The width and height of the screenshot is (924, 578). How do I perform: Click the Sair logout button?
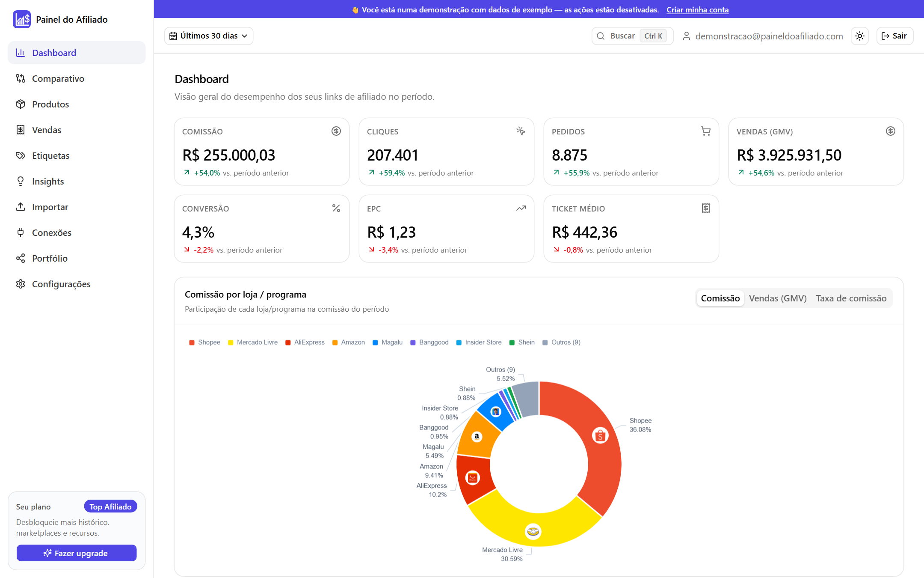[895, 36]
